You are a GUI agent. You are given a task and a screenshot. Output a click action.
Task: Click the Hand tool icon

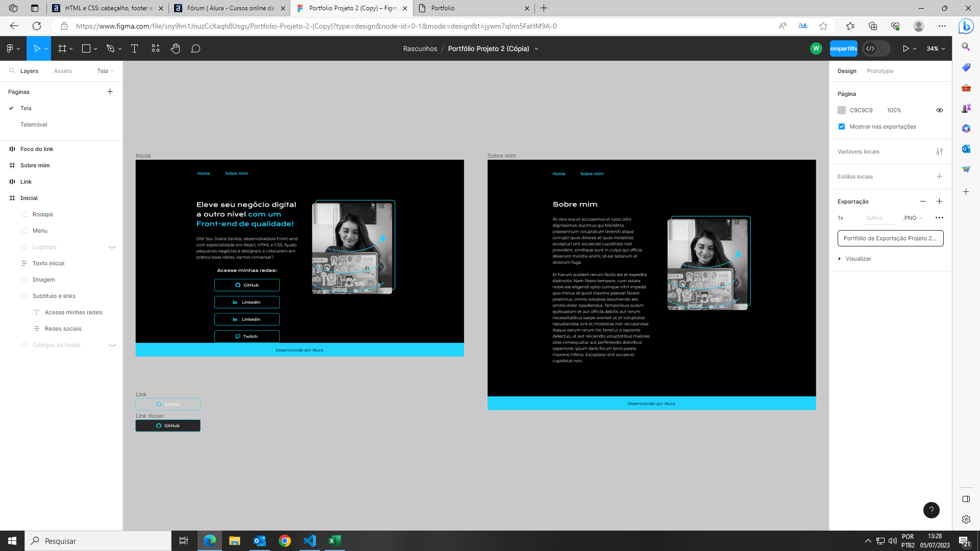pos(175,48)
